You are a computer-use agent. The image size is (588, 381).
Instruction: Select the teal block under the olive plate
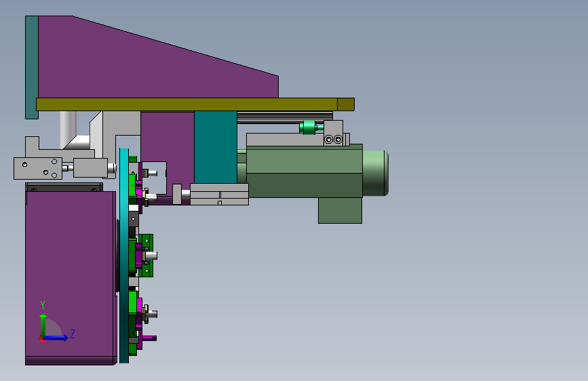(x=216, y=147)
